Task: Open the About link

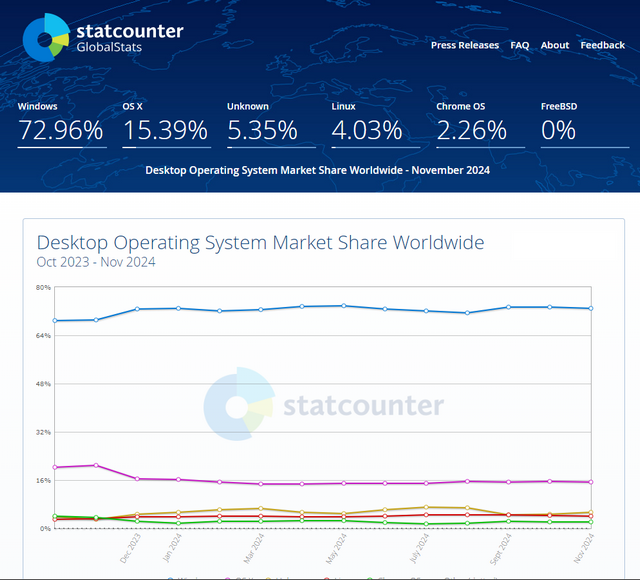Action: (x=555, y=45)
